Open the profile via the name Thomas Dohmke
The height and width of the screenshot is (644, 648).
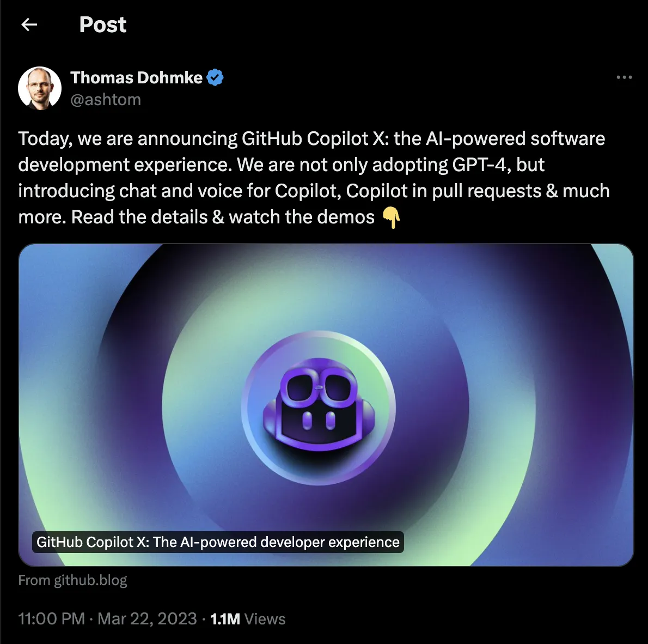click(x=136, y=77)
